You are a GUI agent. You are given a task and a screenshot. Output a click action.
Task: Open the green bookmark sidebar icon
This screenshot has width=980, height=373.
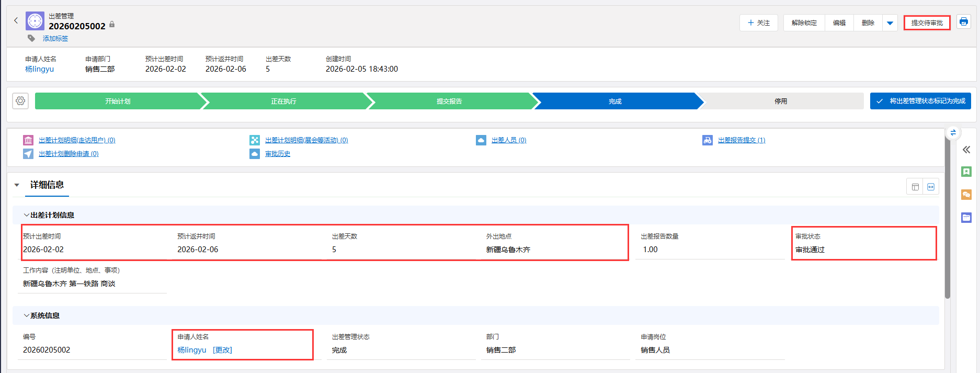point(966,172)
